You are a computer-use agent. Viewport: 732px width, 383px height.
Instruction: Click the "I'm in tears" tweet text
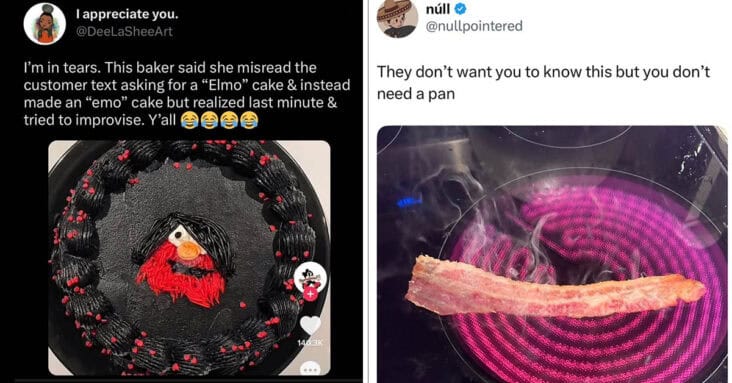187,94
